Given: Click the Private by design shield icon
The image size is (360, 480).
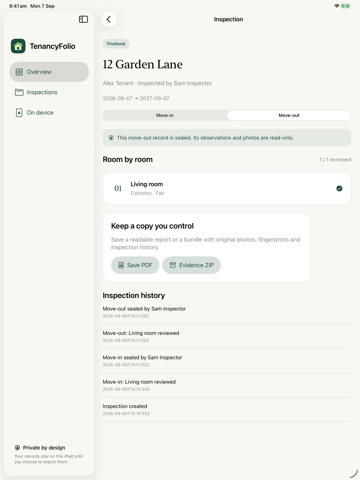Looking at the screenshot, I should click(x=17, y=447).
